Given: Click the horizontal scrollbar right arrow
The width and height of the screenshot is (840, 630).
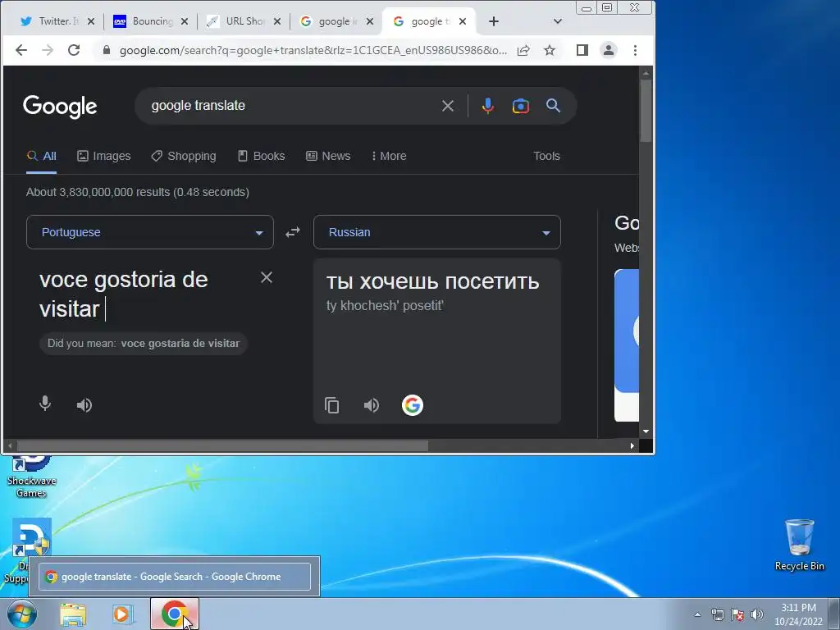Looking at the screenshot, I should tap(632, 445).
